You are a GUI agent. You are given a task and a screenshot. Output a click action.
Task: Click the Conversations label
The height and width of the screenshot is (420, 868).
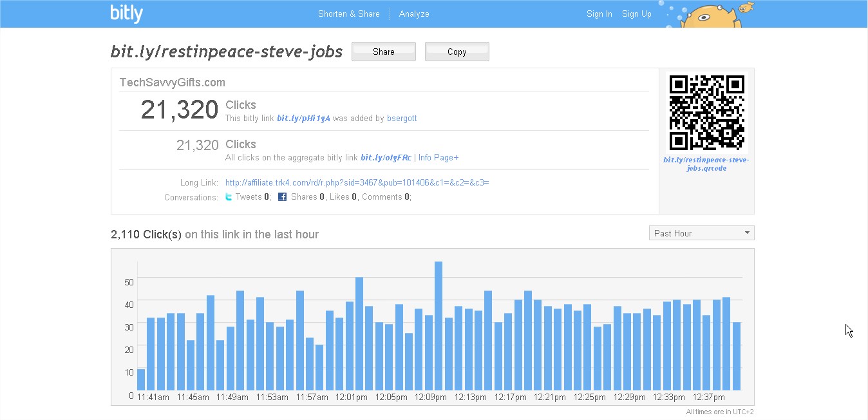(191, 197)
